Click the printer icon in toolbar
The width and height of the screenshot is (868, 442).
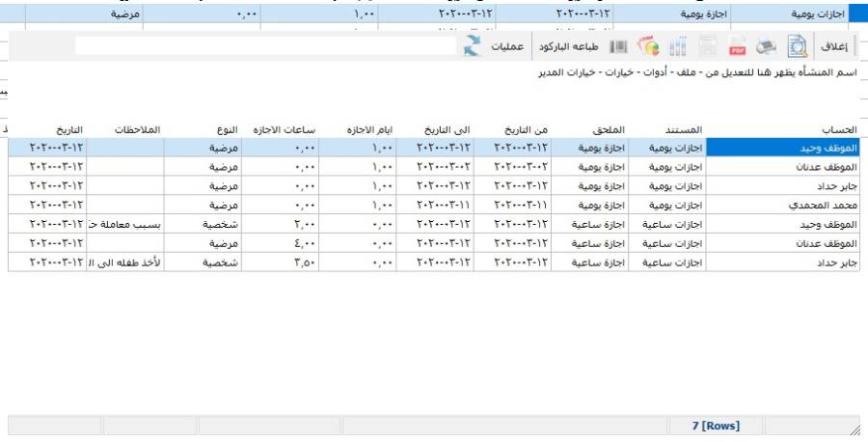(x=766, y=47)
